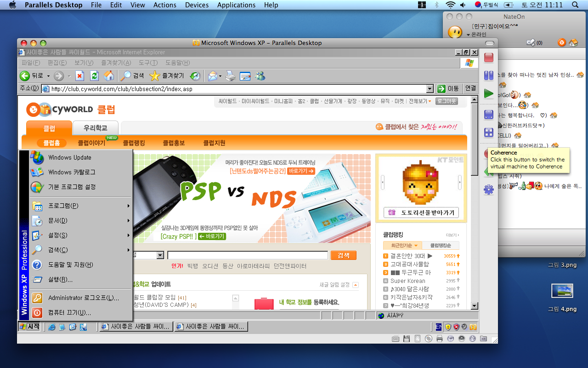Screen dimensions: 588x368
Task: Click 빅뱅 popular keyword link
Action: point(193,266)
